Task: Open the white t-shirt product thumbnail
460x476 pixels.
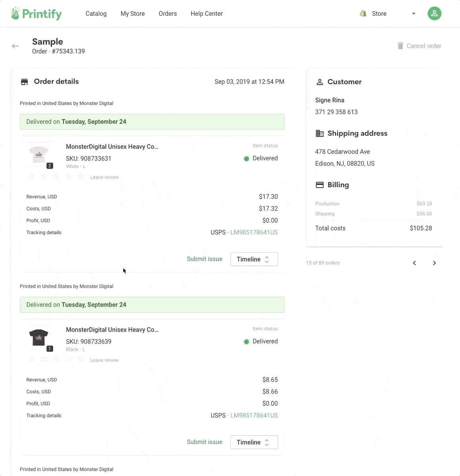Action: (39, 155)
